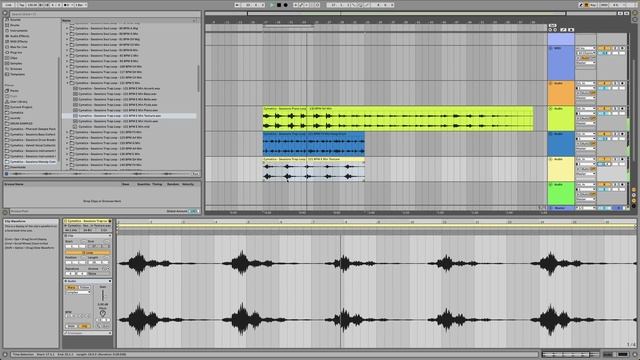Expand the Trap Loop 100 BPM folder
The width and height of the screenshot is (640, 360).
pos(67,67)
